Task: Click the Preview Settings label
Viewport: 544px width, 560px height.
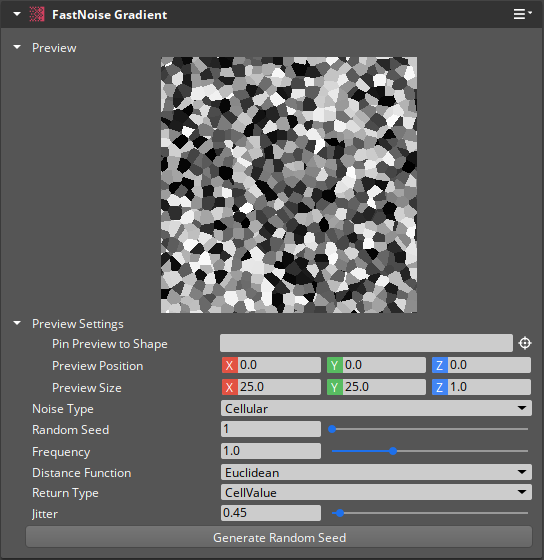Action: (78, 324)
